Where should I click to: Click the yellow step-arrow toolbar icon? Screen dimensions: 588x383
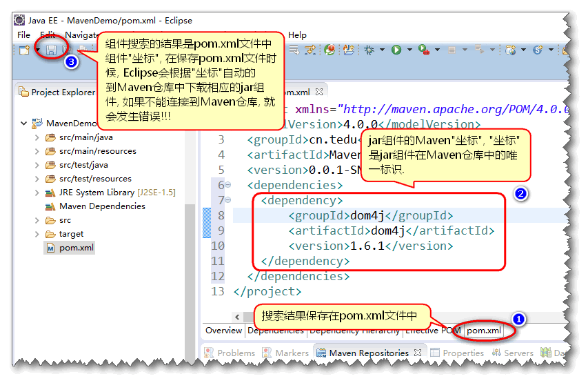[310, 50]
